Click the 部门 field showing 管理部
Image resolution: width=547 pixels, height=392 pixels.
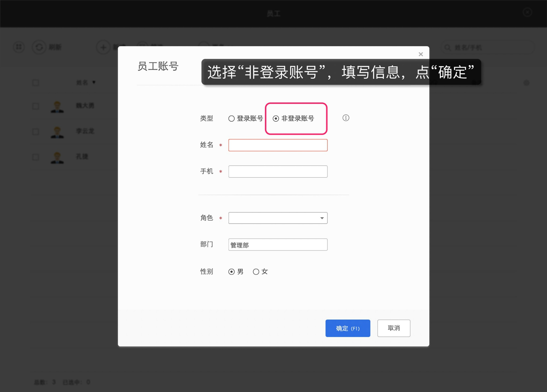pyautogui.click(x=277, y=244)
